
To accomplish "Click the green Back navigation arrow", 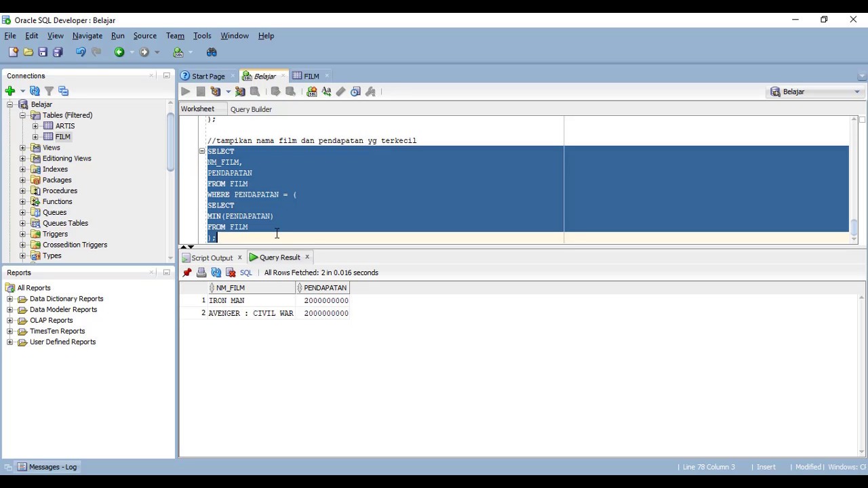I will pyautogui.click(x=119, y=52).
